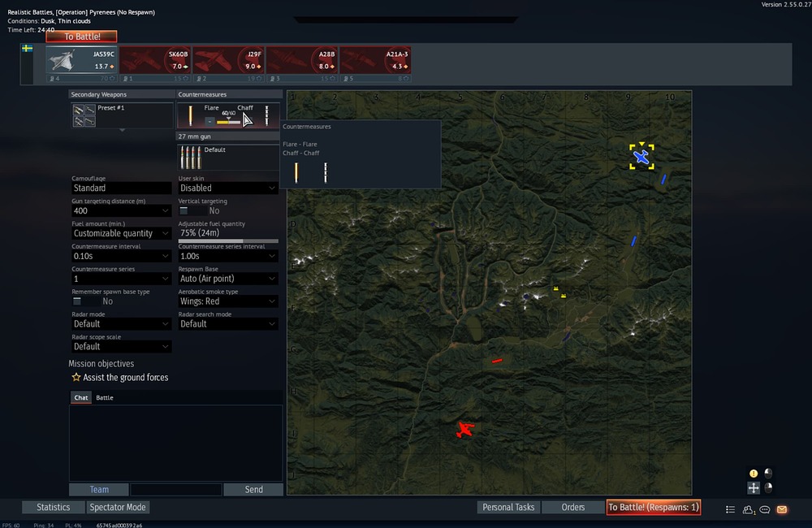The height and width of the screenshot is (528, 812).
Task: Open the Statistics screen
Action: click(x=52, y=506)
